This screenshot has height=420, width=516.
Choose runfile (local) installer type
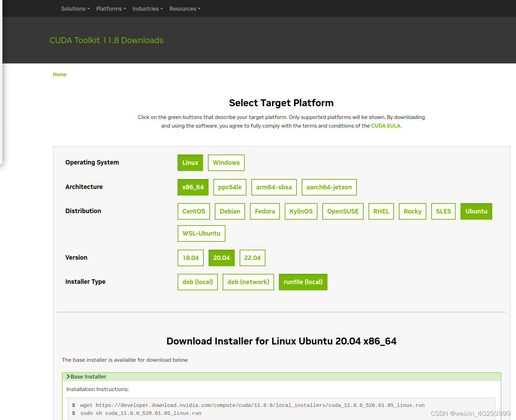[x=303, y=282]
